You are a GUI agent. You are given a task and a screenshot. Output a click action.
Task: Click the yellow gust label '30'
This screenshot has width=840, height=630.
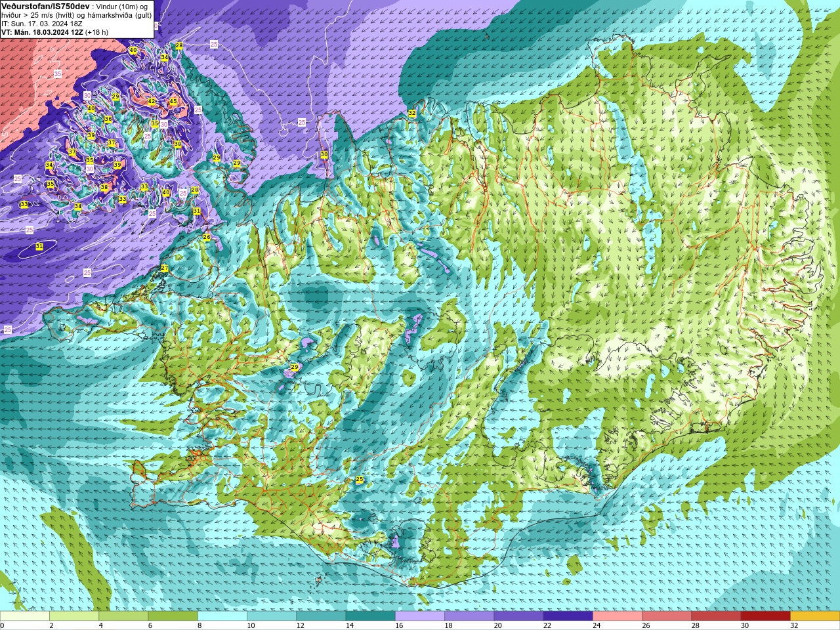(324, 154)
